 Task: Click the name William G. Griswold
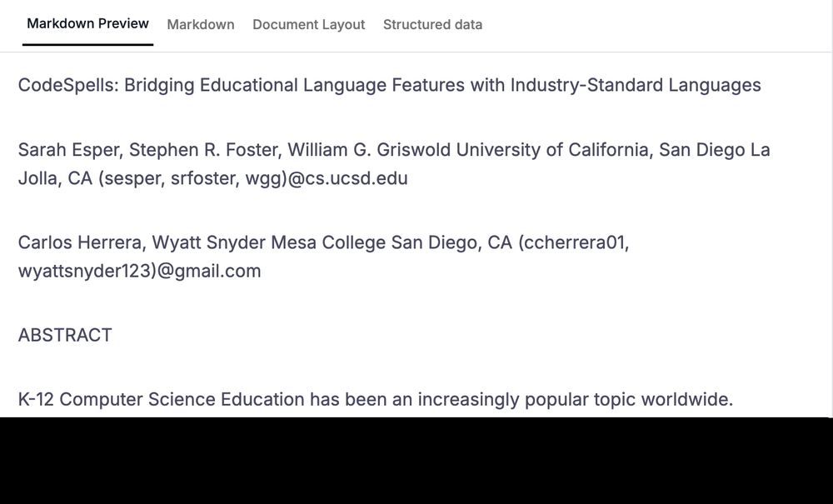click(x=369, y=150)
